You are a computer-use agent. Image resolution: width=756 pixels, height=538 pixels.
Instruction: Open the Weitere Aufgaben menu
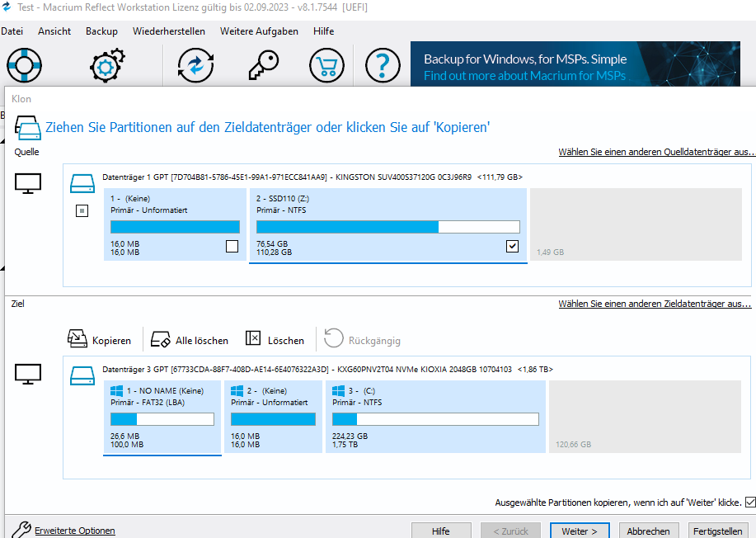tap(259, 31)
